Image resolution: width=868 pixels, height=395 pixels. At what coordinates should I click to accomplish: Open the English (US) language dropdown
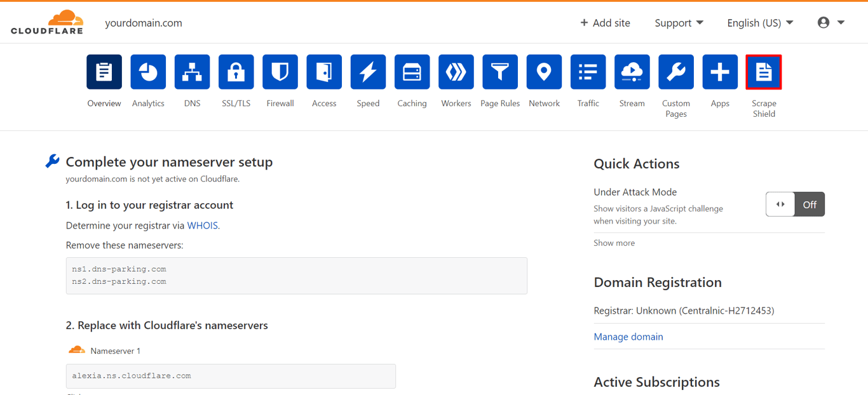[760, 22]
